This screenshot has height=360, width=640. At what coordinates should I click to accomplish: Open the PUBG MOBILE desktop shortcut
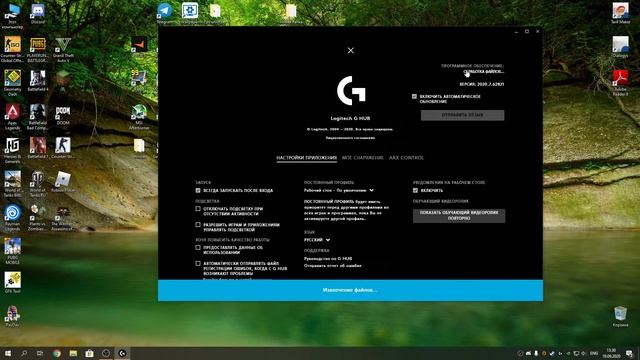click(12, 251)
